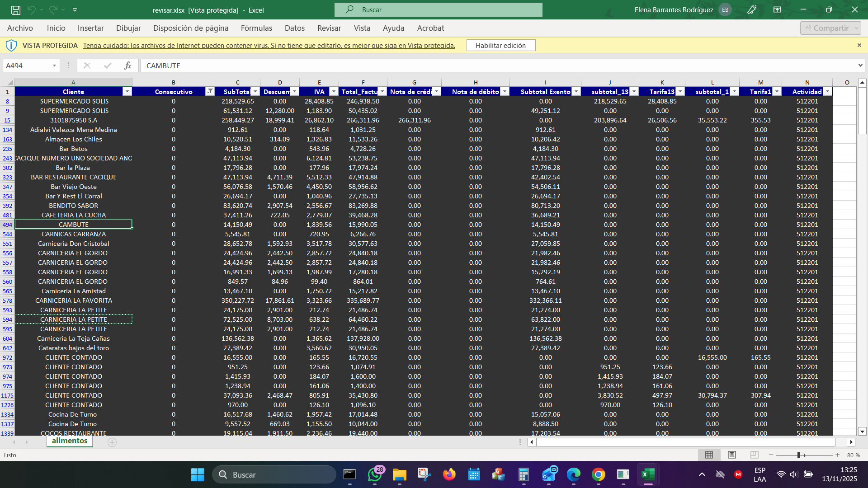Click the Save icon in title bar

15,9
